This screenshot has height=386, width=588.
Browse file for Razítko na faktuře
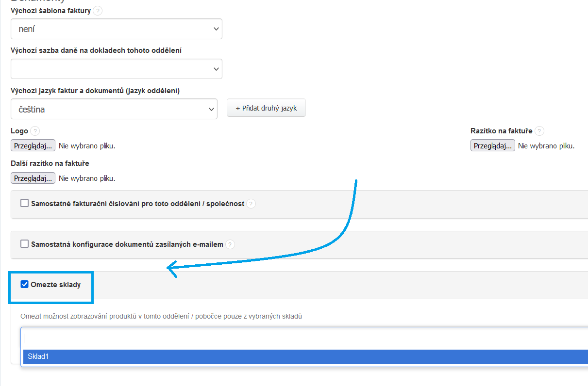[492, 145]
